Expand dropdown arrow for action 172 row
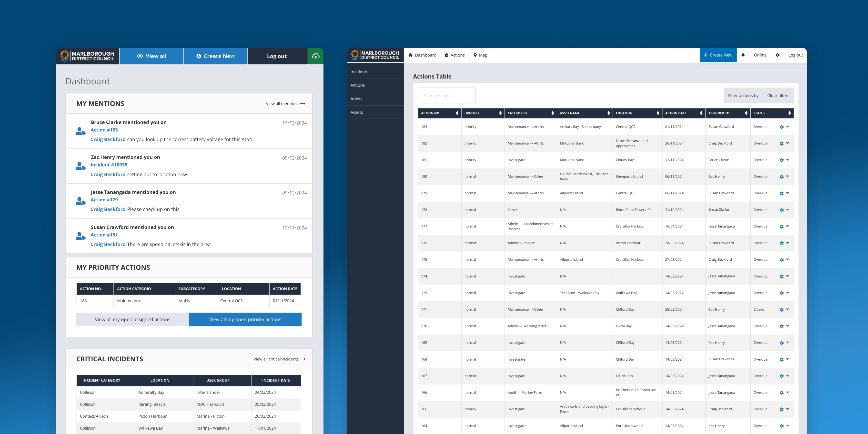This screenshot has height=434, width=868. tap(787, 293)
